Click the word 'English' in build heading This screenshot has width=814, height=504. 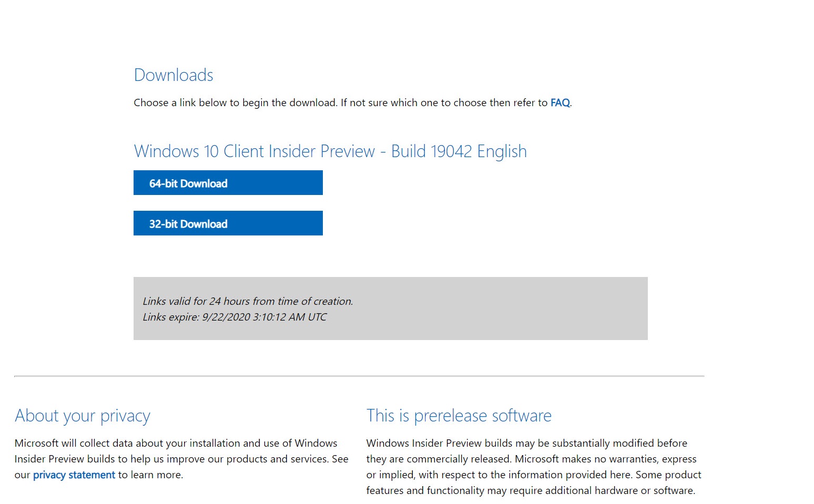(x=502, y=151)
